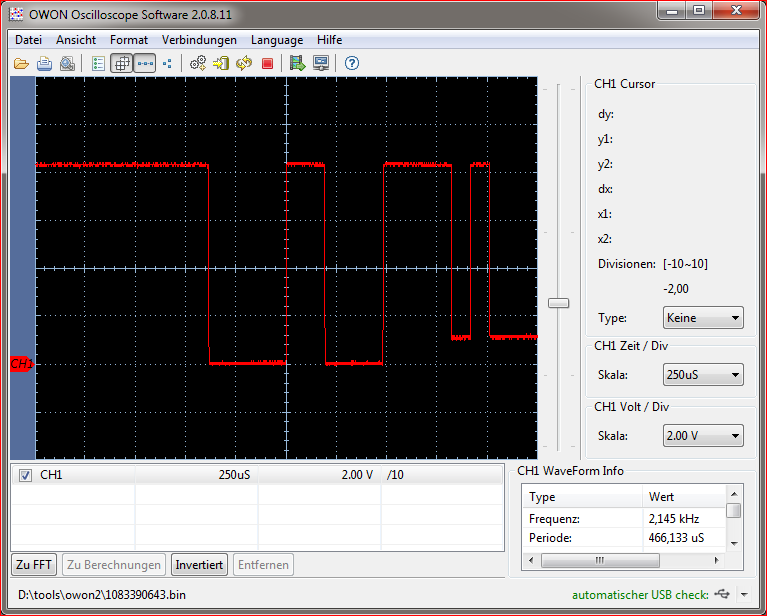Toggle the dashed line view button
This screenshot has height=616, width=767.
(x=145, y=64)
